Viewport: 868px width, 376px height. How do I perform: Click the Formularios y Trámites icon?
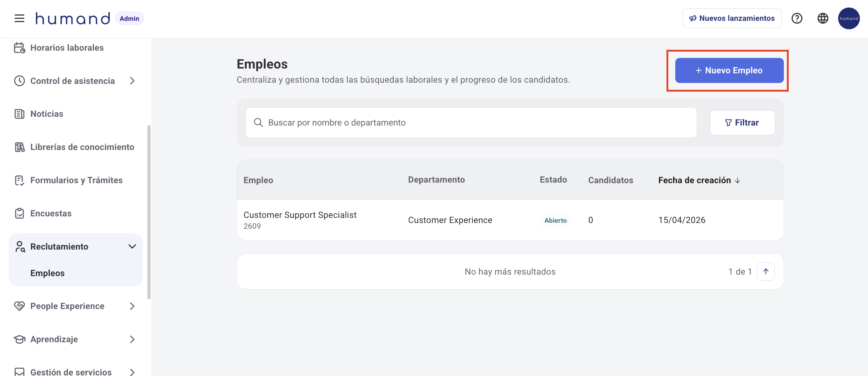(19, 180)
